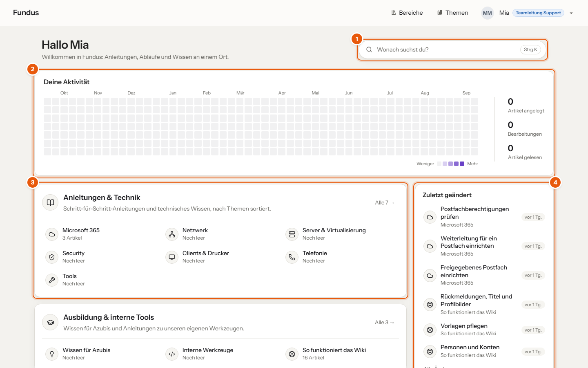Select the Telefonie phone icon
The width and height of the screenshot is (588, 368).
pos(292,257)
